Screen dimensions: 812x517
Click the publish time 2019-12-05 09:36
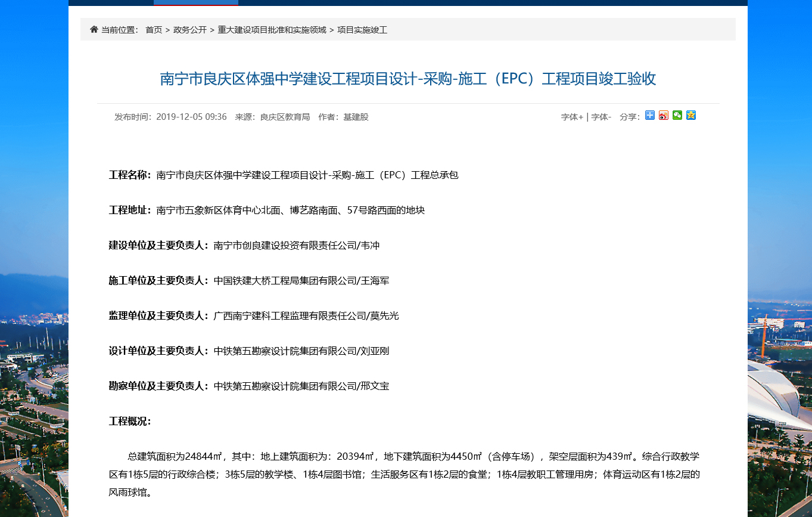[x=191, y=117]
